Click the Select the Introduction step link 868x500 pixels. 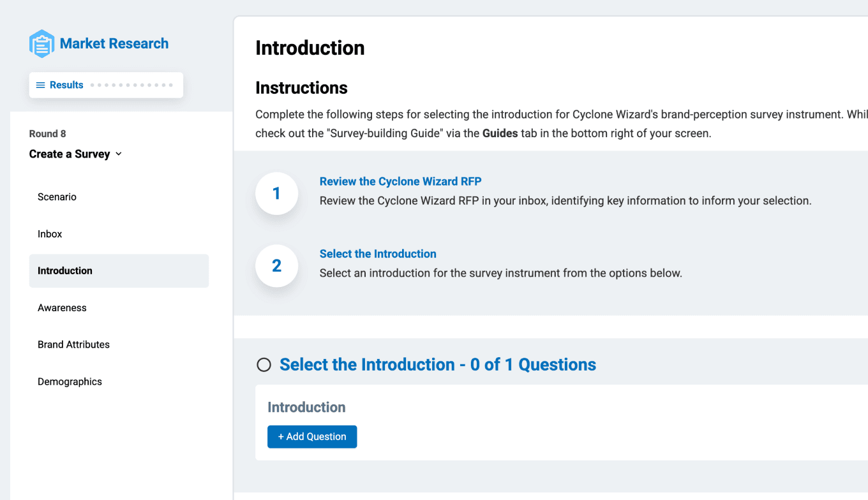point(378,254)
